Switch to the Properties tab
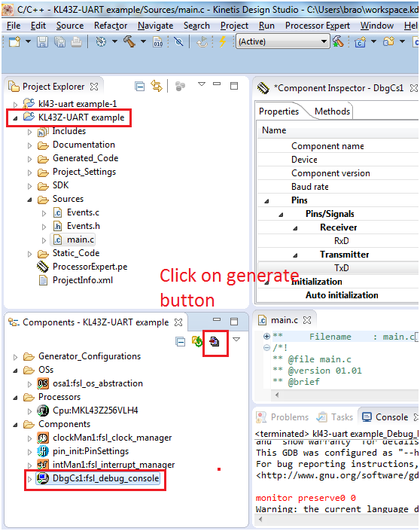This screenshot has height=531, width=420. (279, 111)
